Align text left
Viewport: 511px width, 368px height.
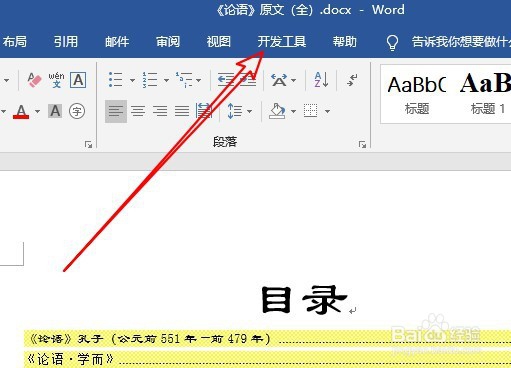(x=116, y=111)
